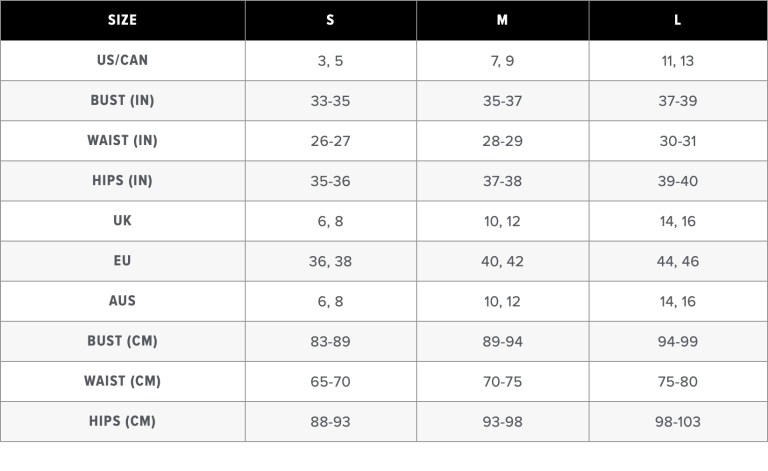Screen dimensions: 768x471
Task: Click the WAIST (CM) row label
Action: point(122,381)
